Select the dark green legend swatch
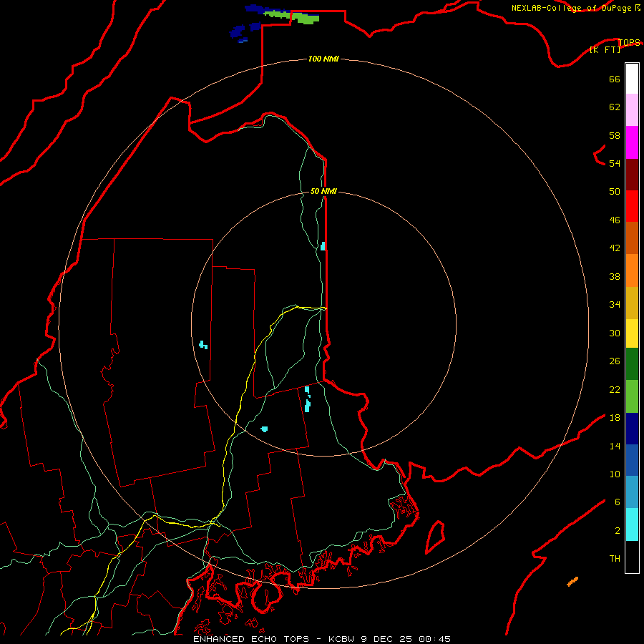The height and width of the screenshot is (644, 644). [x=632, y=364]
